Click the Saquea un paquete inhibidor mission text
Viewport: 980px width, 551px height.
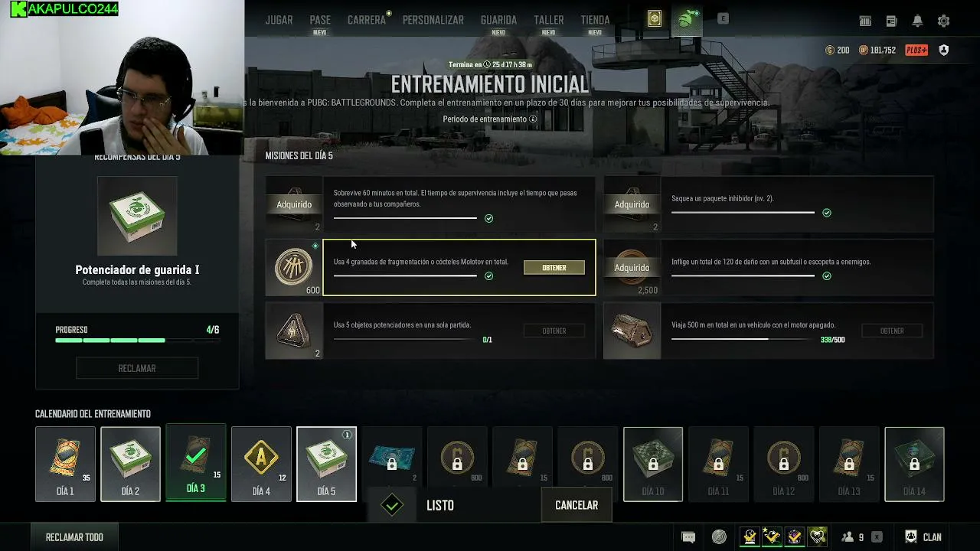pos(723,198)
